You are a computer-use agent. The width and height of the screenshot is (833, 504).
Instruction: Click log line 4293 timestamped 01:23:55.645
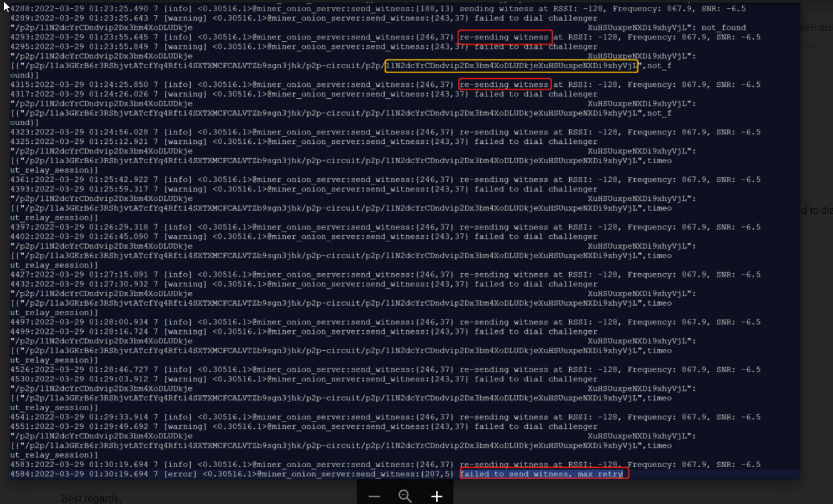coord(385,38)
